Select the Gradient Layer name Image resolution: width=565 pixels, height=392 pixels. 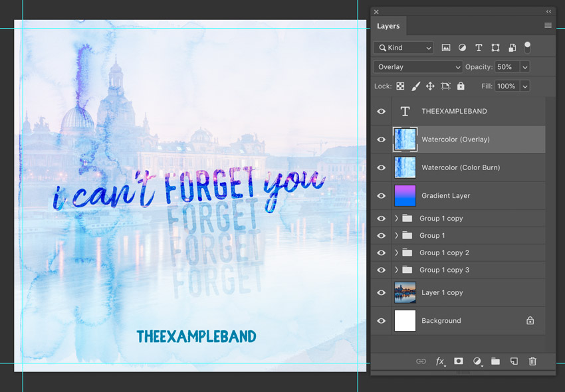(446, 195)
